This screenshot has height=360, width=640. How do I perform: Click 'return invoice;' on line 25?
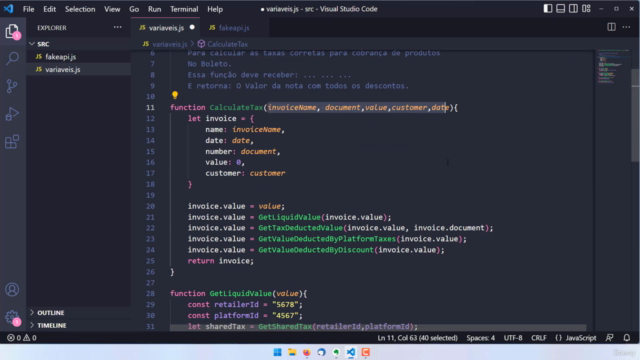tap(220, 261)
